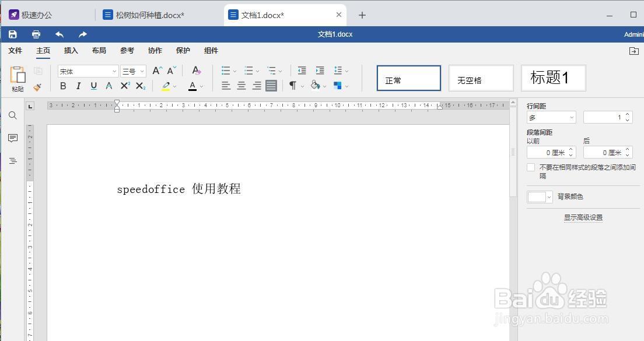Toggle underline formatting
The image size is (644, 341).
coord(93,86)
